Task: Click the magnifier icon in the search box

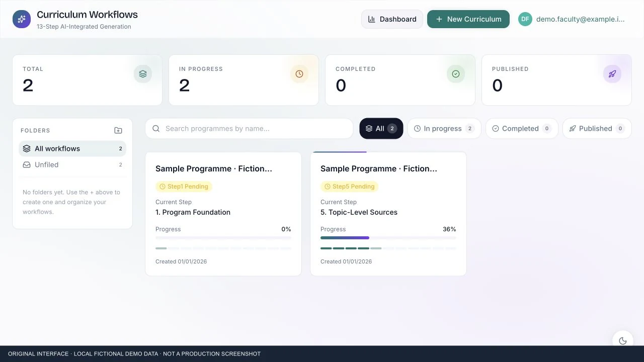Action: [156, 129]
